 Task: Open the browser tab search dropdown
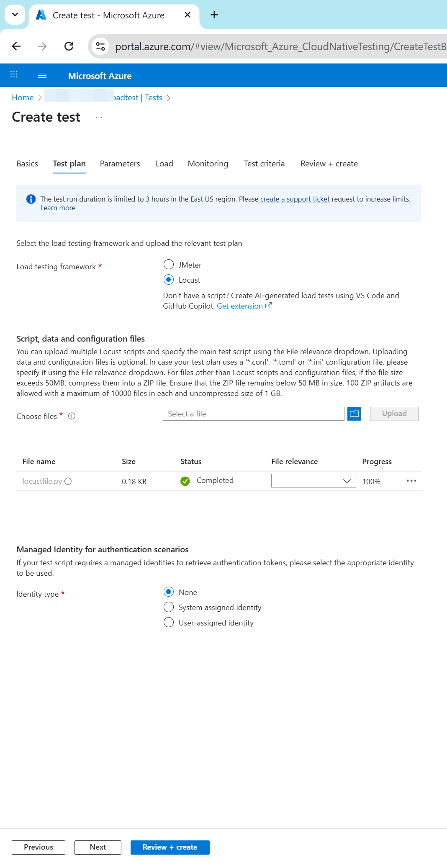coord(15,15)
